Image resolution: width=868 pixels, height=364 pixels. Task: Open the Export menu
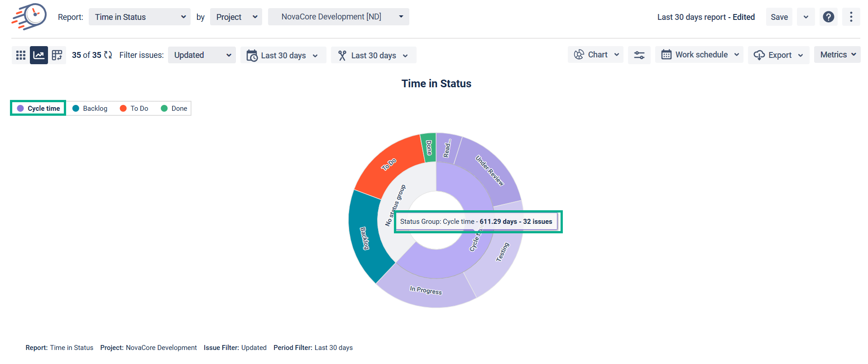tap(778, 55)
